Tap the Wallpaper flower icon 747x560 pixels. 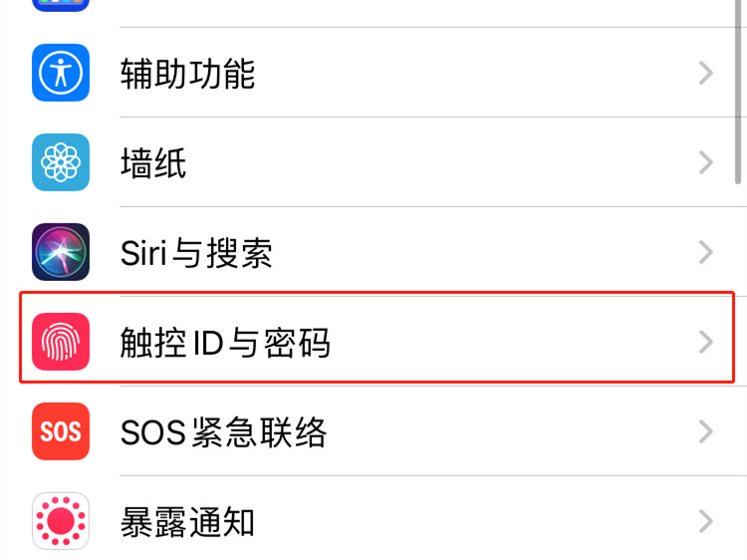(61, 162)
